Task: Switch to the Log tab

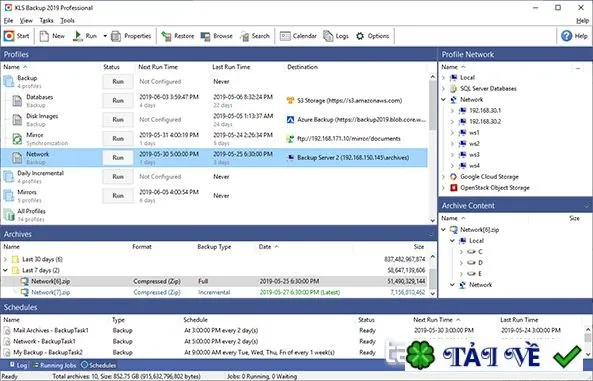Action: point(18,365)
